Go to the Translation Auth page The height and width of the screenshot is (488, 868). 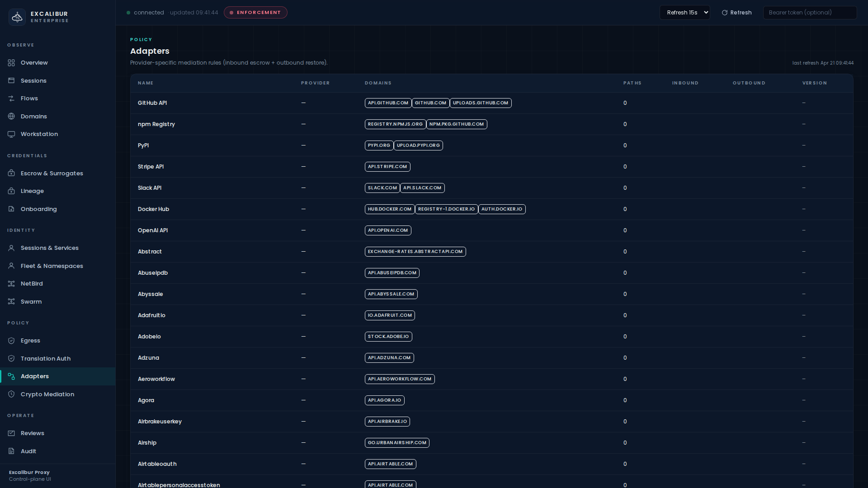pos(45,359)
